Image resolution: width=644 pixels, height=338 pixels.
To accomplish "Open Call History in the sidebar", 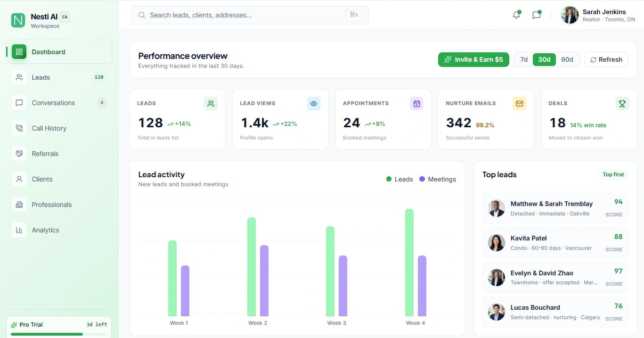I will pyautogui.click(x=59, y=128).
